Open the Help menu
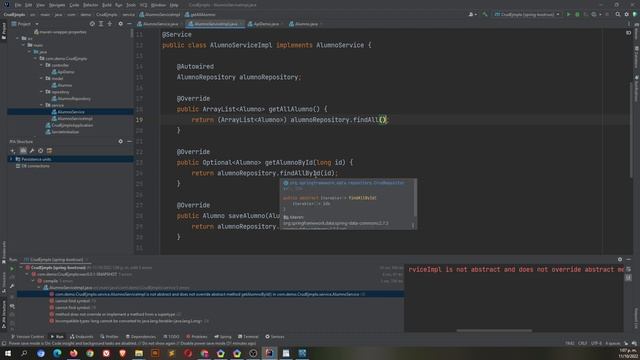 pyautogui.click(x=174, y=5)
